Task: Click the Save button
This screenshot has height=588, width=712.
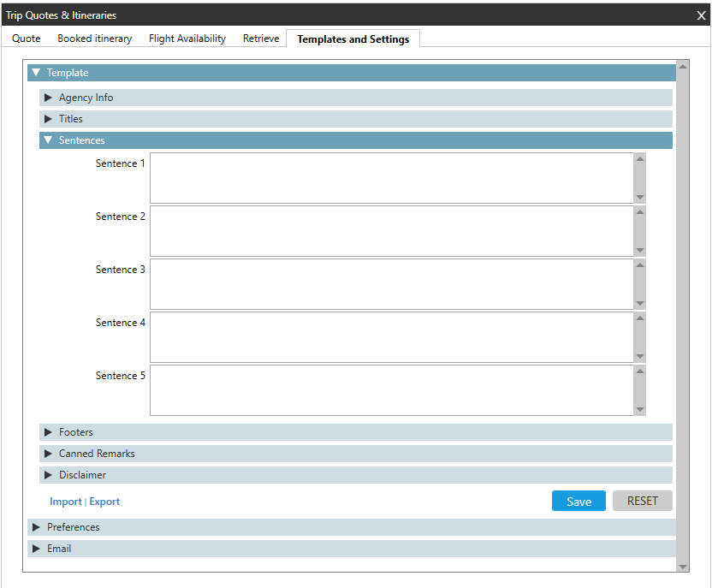Action: tap(578, 502)
